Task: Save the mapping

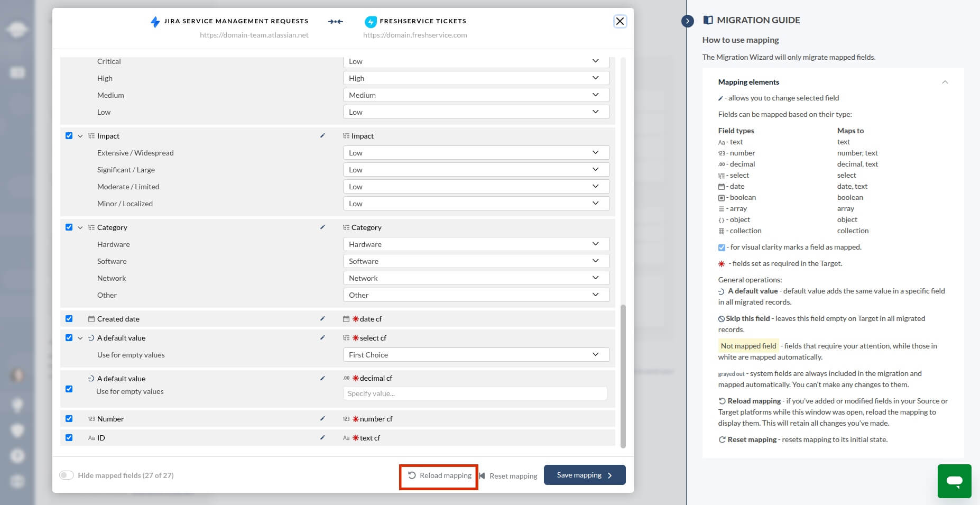Action: [585, 475]
